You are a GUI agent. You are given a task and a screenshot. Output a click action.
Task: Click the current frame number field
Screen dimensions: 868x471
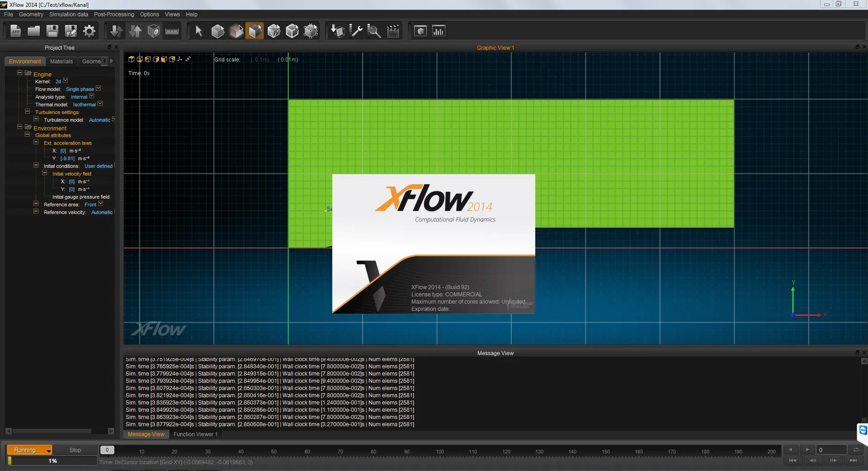point(832,450)
